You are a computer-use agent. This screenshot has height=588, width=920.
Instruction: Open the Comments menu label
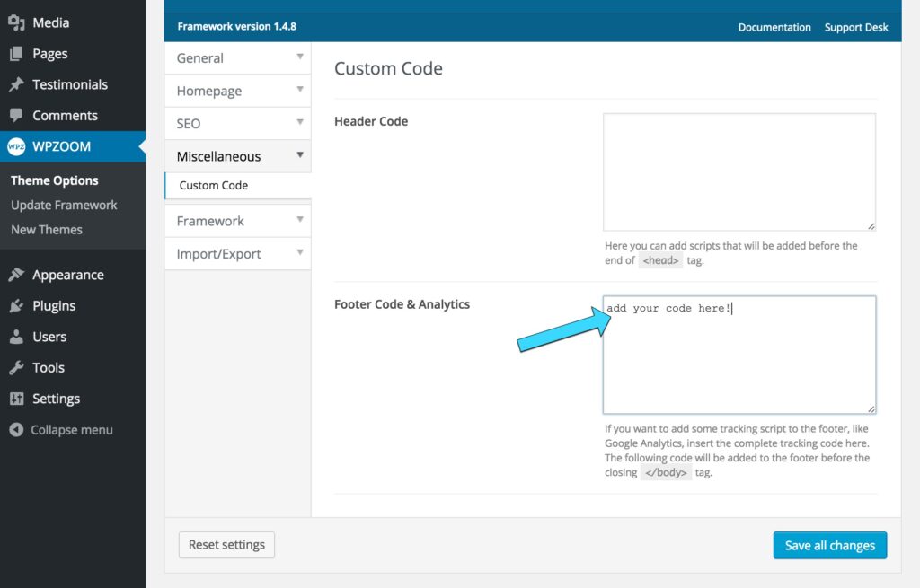pyautogui.click(x=65, y=116)
